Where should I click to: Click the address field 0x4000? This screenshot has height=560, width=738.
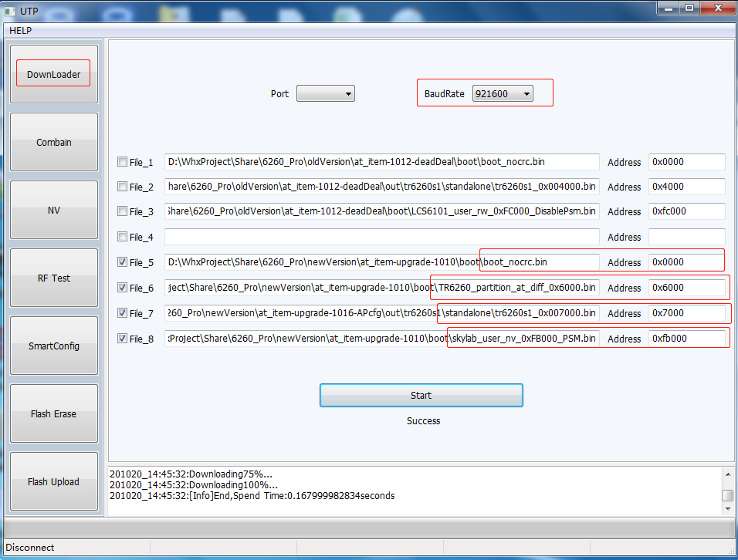(x=687, y=187)
